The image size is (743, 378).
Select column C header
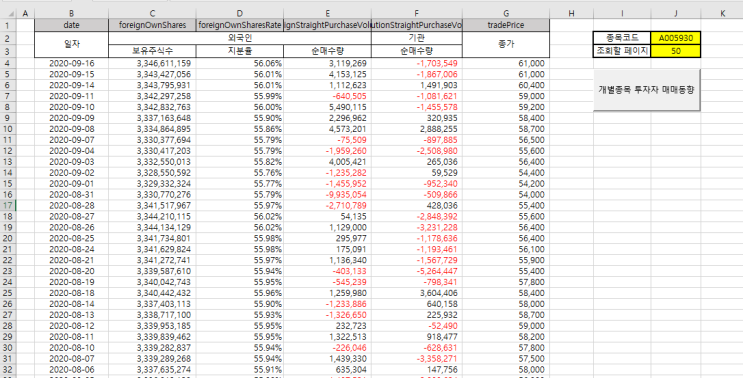pos(152,14)
